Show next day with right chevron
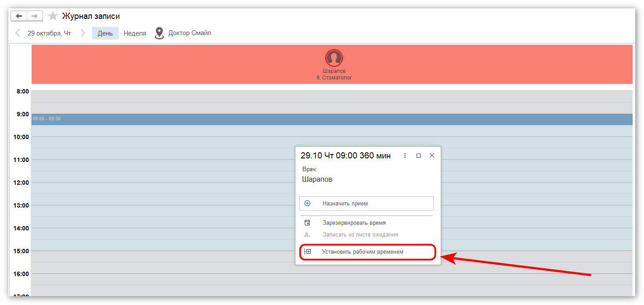 [83, 33]
